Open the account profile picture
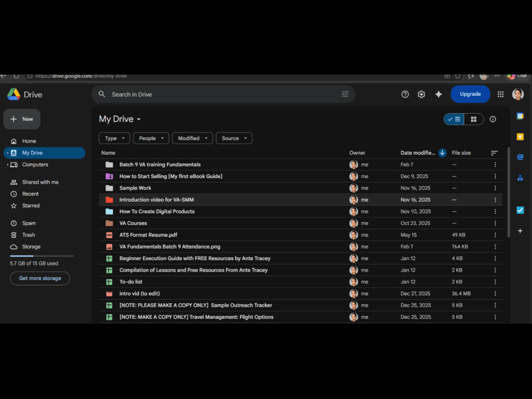Screen dimensions: 532x399 (x=518, y=94)
